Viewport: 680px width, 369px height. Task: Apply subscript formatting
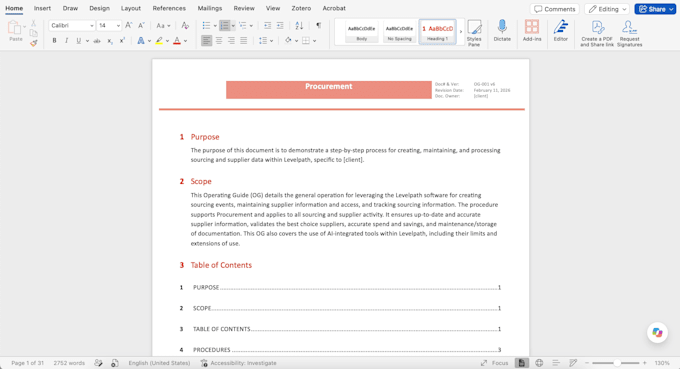pyautogui.click(x=110, y=41)
